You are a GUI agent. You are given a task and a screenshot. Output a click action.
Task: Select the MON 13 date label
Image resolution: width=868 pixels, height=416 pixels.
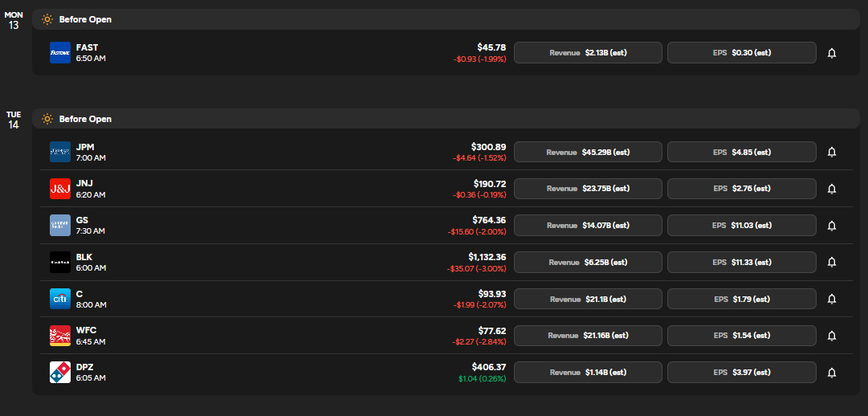(14, 21)
